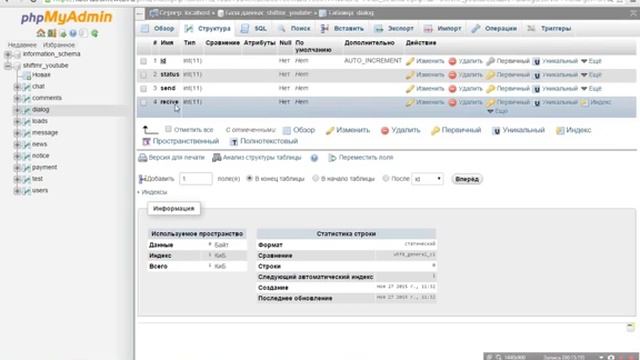
Task: Click the Вперед go button
Action: pyautogui.click(x=467, y=179)
